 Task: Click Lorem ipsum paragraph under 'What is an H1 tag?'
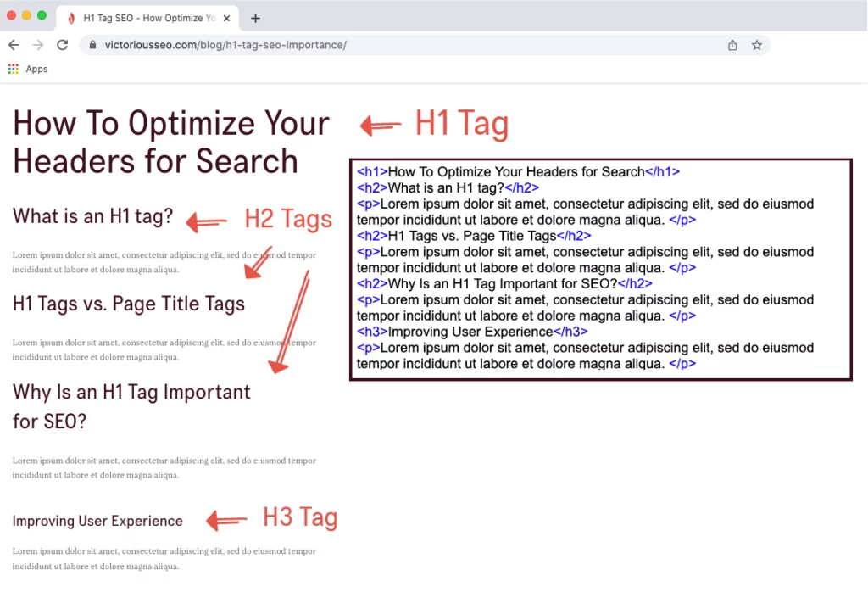point(164,262)
